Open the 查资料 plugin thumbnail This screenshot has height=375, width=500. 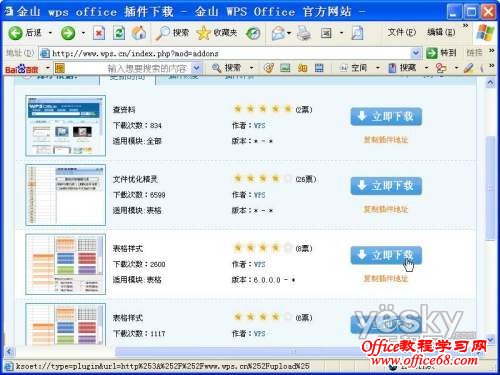66,126
